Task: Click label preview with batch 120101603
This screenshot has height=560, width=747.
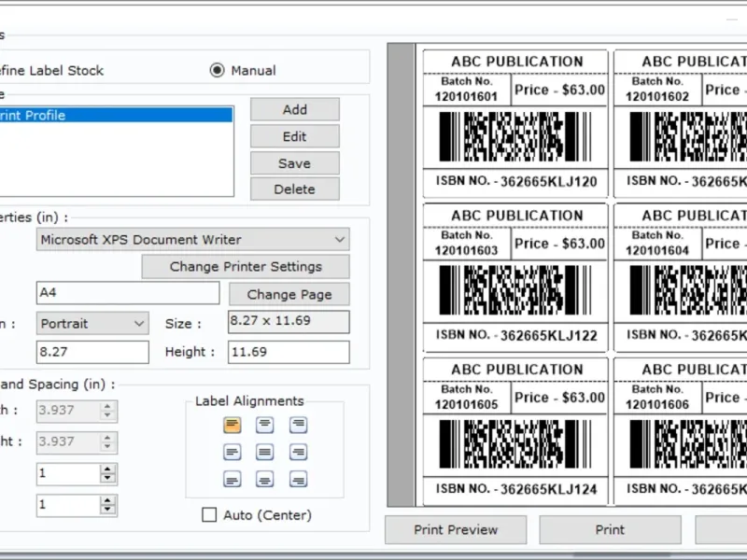Action: pyautogui.click(x=515, y=277)
